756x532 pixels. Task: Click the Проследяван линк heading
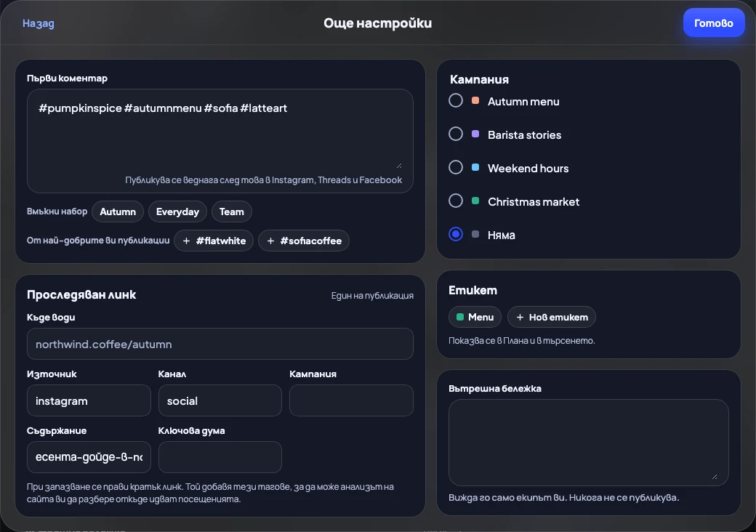(81, 294)
